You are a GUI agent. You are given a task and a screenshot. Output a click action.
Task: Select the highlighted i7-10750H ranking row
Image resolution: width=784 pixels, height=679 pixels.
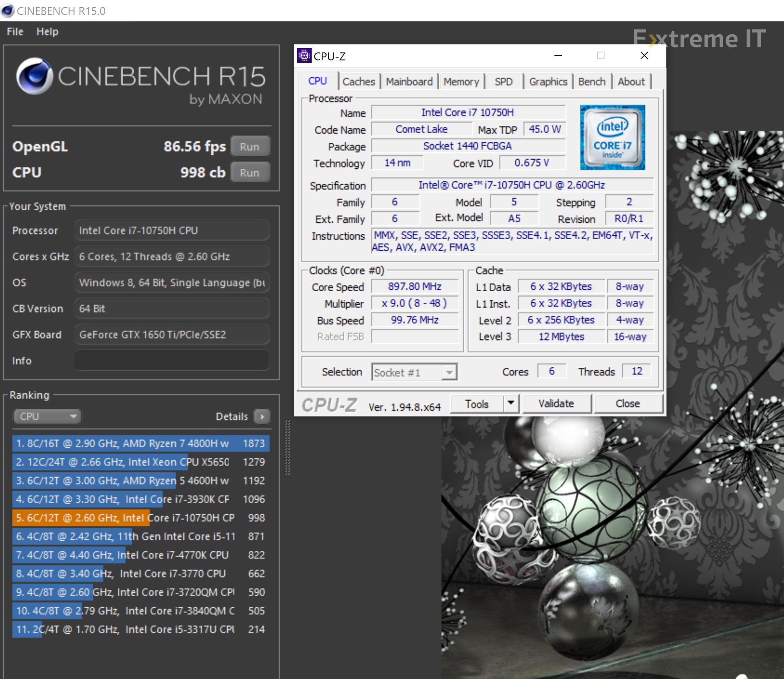pos(141,518)
